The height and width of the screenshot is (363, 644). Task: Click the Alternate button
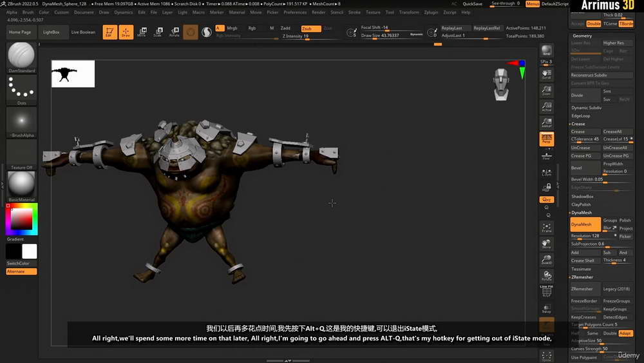tap(21, 271)
